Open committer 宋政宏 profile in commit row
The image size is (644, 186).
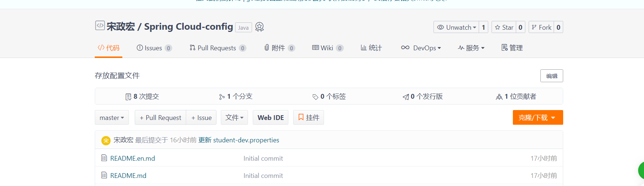[x=123, y=140]
